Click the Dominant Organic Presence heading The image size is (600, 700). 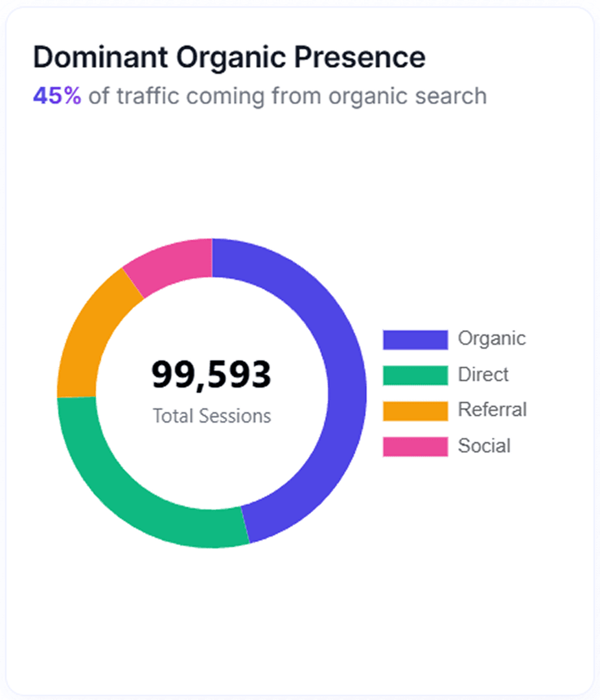(229, 58)
